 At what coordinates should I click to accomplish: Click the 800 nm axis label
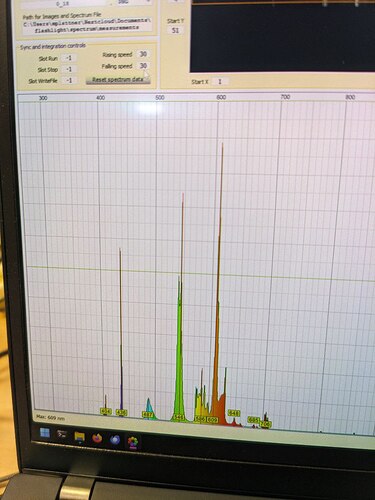[x=350, y=97]
